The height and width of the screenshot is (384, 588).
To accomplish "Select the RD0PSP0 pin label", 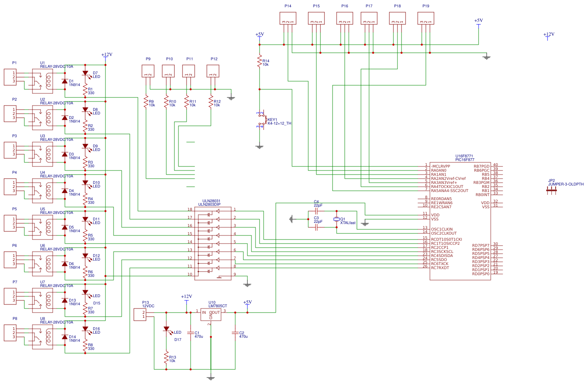I will tap(481, 274).
